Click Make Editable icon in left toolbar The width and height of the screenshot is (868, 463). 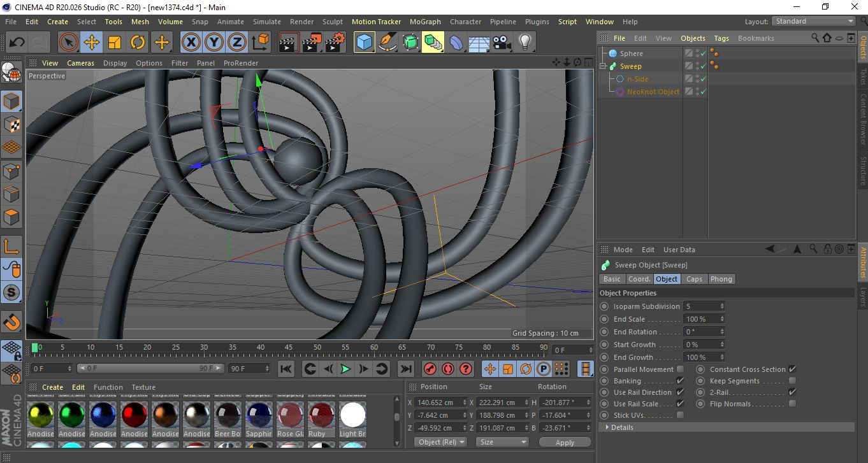11,73
